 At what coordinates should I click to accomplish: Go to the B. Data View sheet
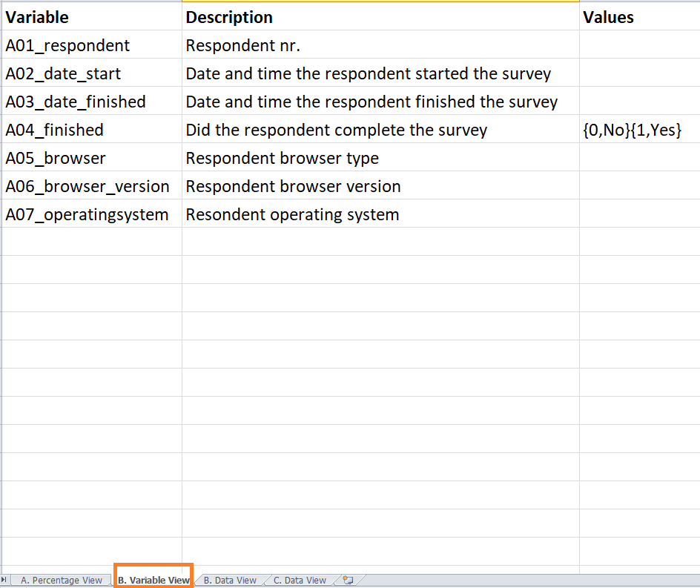point(230,580)
